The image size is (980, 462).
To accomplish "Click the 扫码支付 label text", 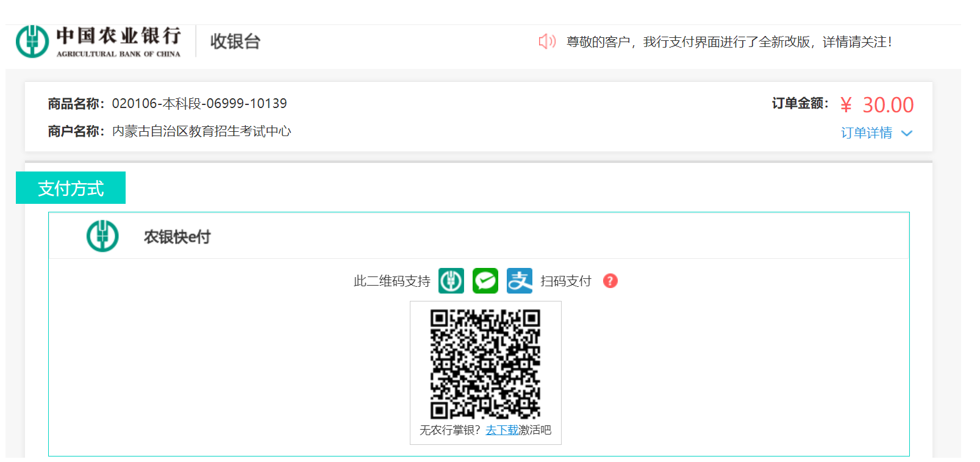I will click(x=565, y=281).
